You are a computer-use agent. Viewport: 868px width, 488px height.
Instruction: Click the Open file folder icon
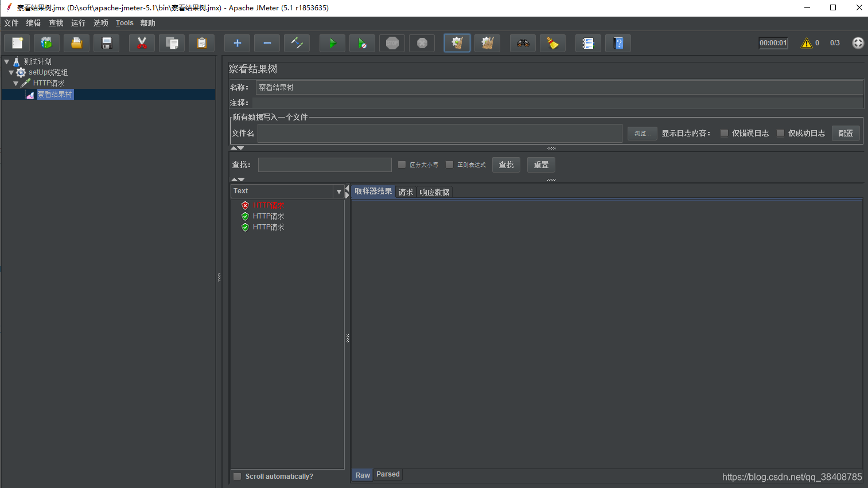pyautogui.click(x=77, y=43)
